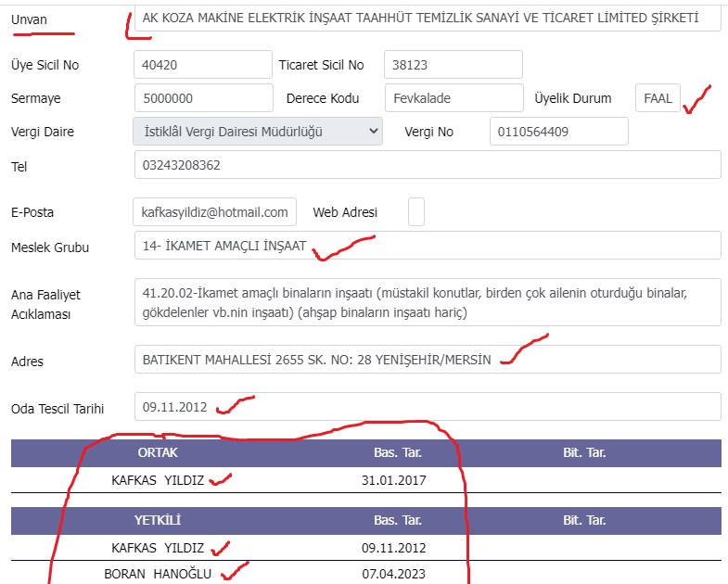
Task: Click the Web Adresi label
Action: pos(345,212)
